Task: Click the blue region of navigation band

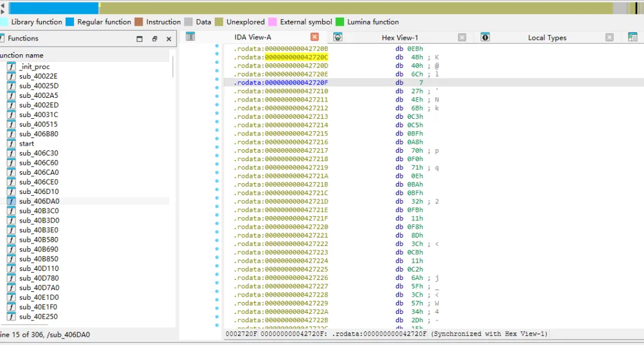Action: tap(54, 8)
